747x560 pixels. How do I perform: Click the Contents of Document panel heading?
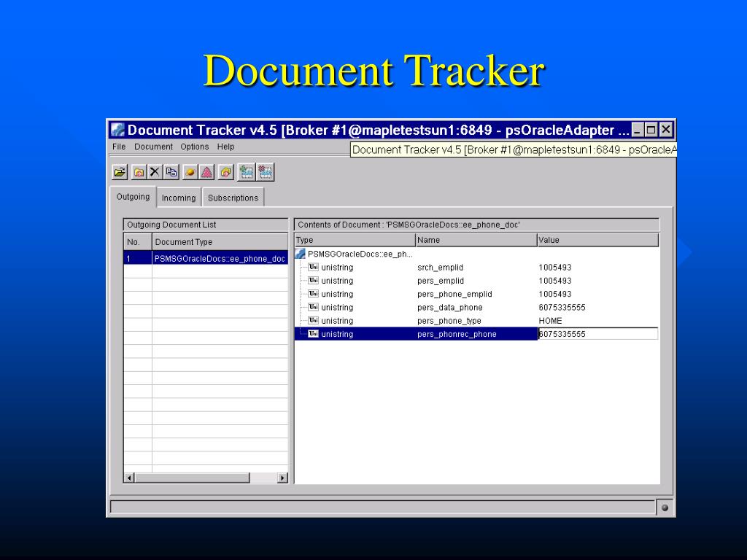coord(477,225)
